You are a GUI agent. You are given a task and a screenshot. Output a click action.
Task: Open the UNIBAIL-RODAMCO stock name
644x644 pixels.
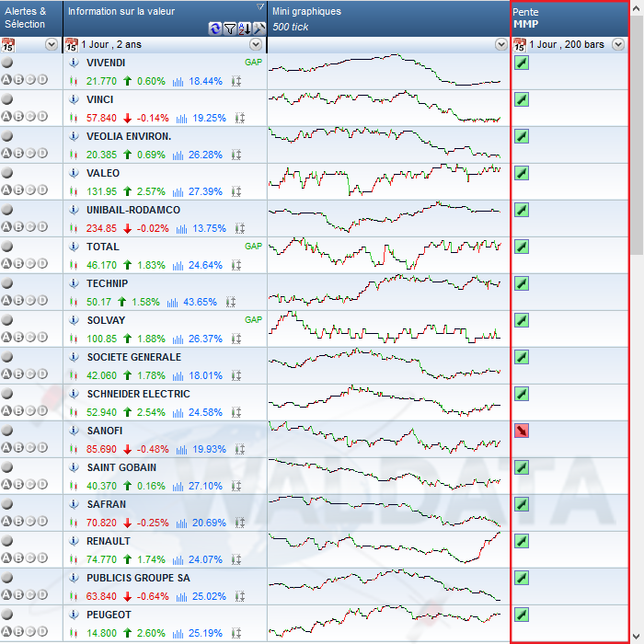point(133,210)
